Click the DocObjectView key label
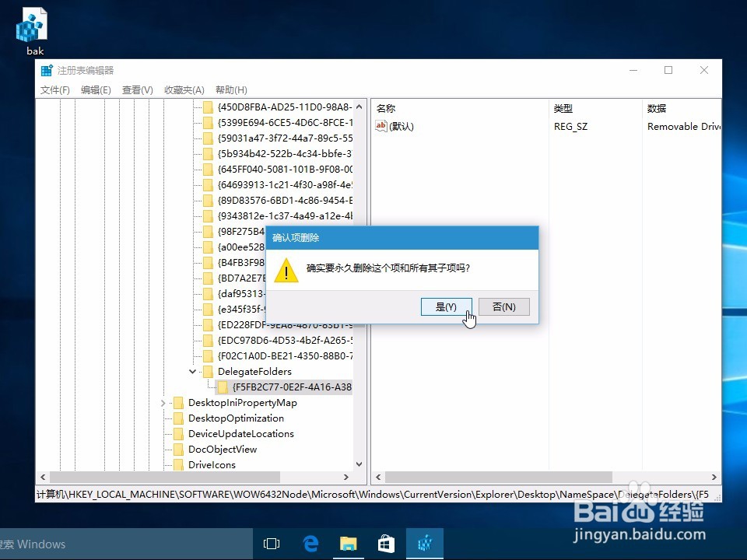Image resolution: width=747 pixels, height=560 pixels. coord(223,450)
